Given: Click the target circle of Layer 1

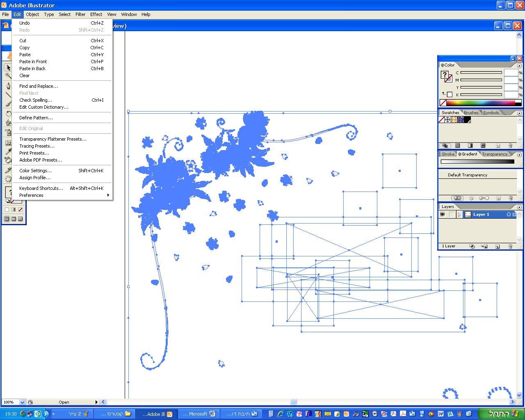Looking at the screenshot, I should (509, 215).
